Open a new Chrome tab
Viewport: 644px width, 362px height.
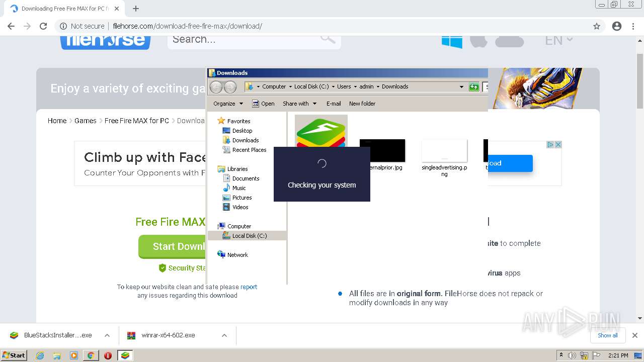(x=136, y=9)
